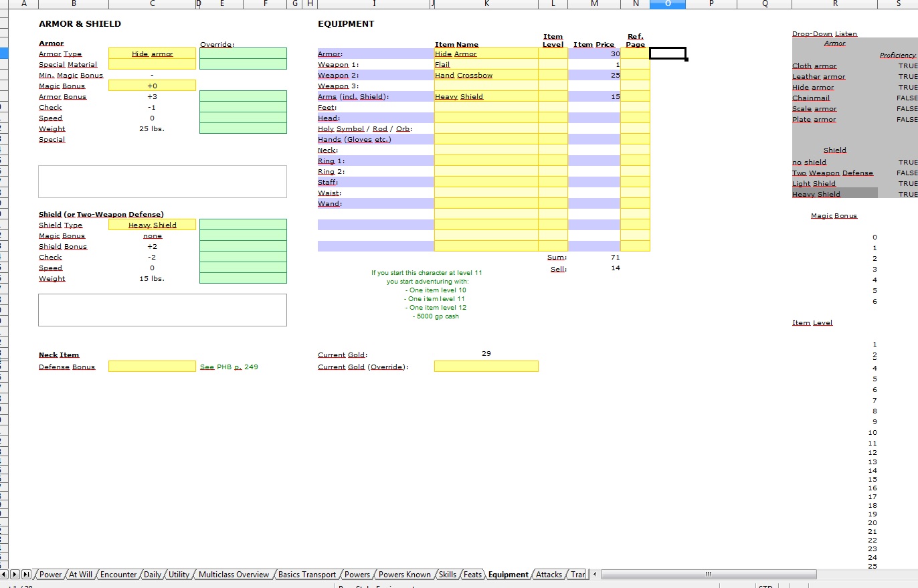Open the Encounter sheet tab

pyautogui.click(x=118, y=574)
